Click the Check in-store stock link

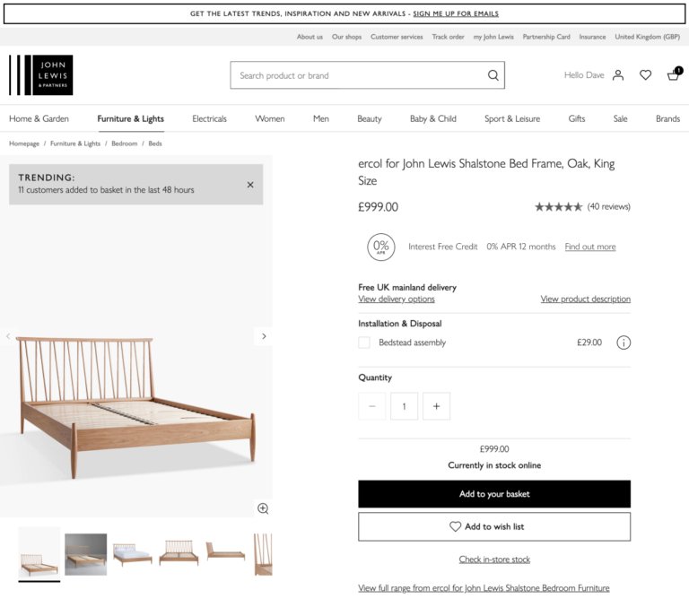click(494, 560)
